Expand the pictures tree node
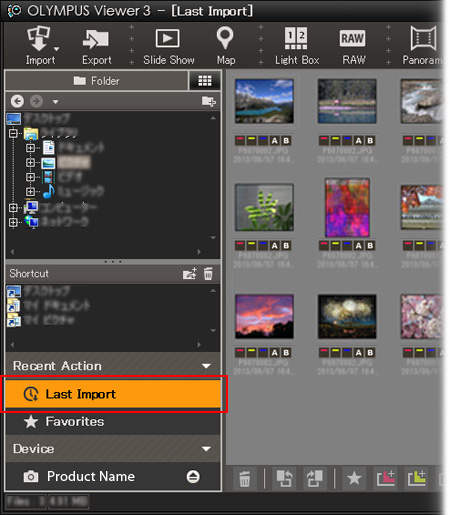This screenshot has height=515, width=450. pos(30,162)
